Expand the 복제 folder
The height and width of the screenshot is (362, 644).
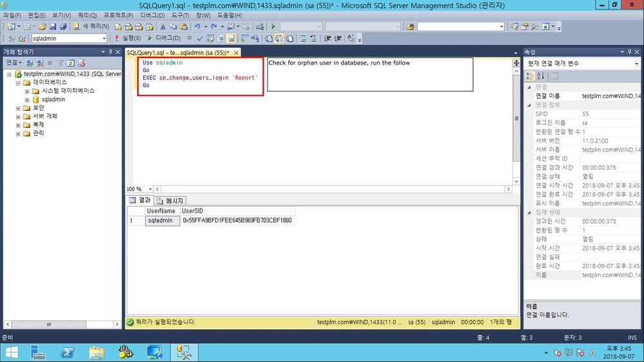click(x=18, y=125)
